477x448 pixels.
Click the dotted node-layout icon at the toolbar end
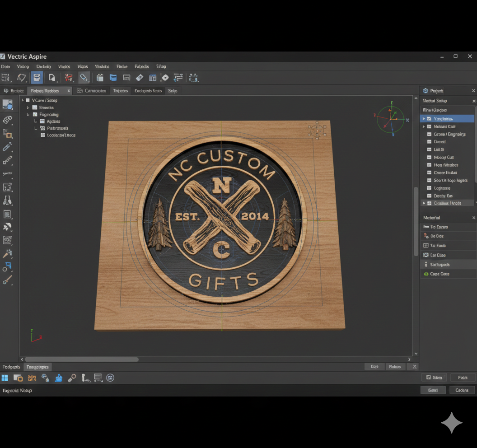[x=193, y=78]
